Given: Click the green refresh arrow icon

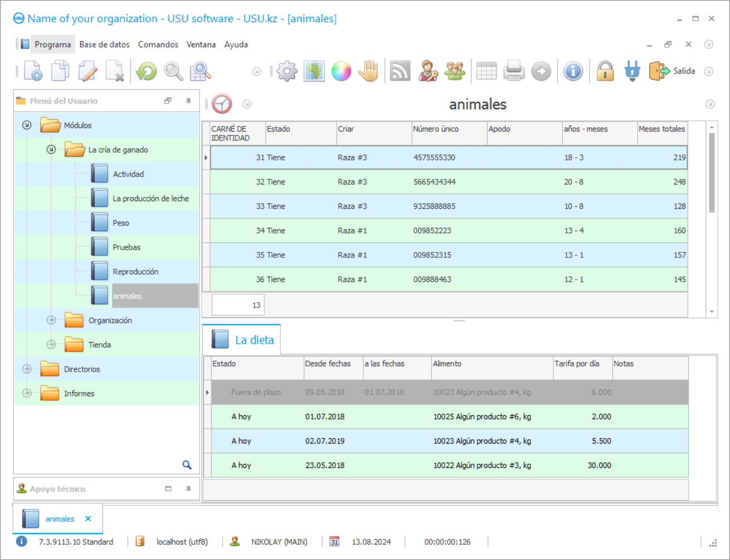Looking at the screenshot, I should pyautogui.click(x=147, y=71).
